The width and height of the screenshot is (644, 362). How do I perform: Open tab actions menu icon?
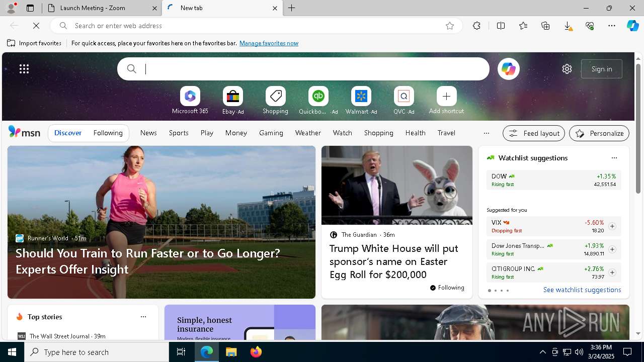[30, 8]
